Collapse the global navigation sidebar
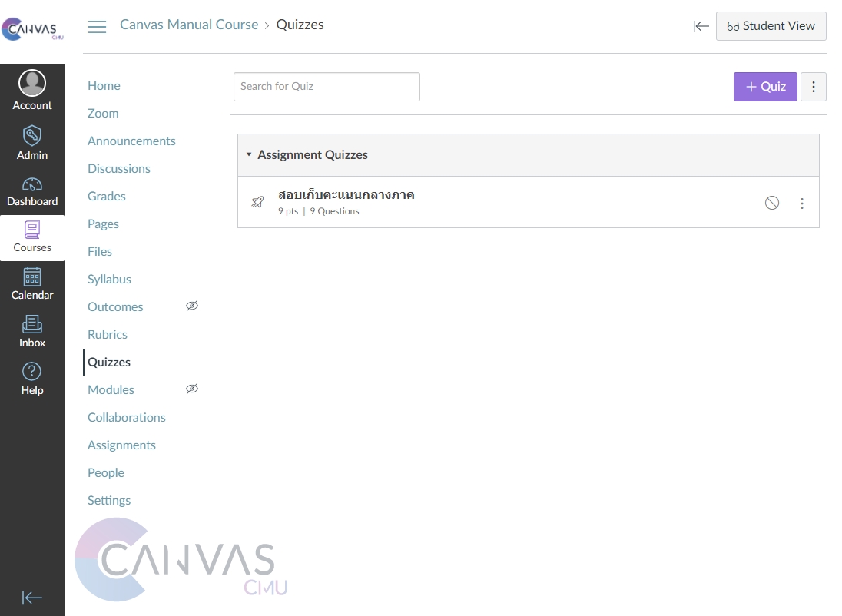Viewport: 842px width, 616px height. [x=32, y=598]
